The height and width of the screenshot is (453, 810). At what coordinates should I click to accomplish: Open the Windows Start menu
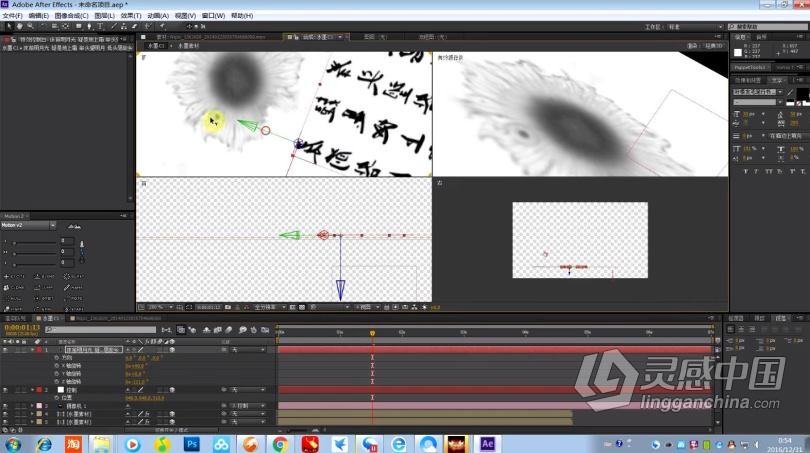pos(12,444)
